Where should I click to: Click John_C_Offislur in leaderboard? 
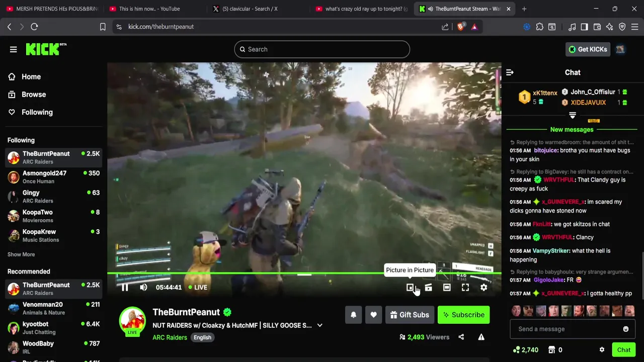[593, 92]
